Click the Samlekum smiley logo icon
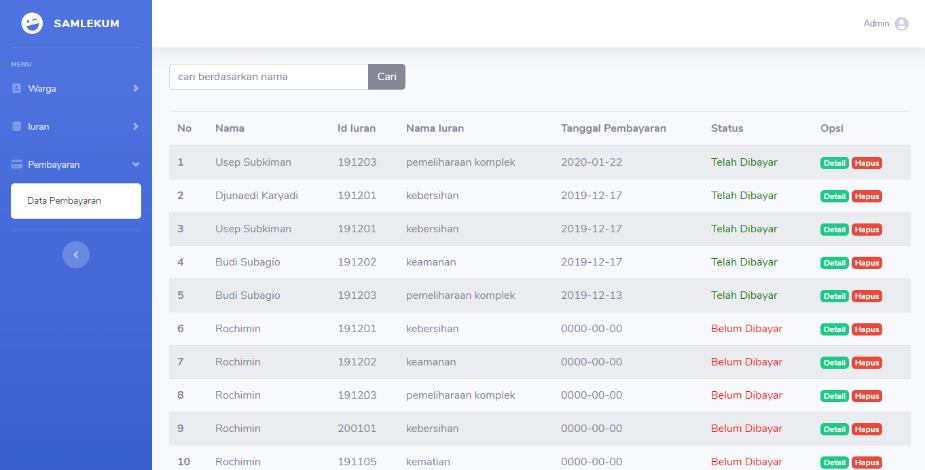The height and width of the screenshot is (470, 925). pyautogui.click(x=32, y=24)
